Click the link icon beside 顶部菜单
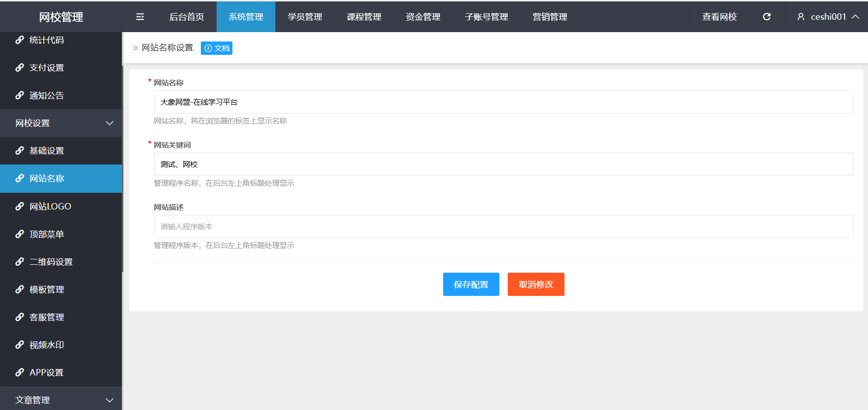 20,234
